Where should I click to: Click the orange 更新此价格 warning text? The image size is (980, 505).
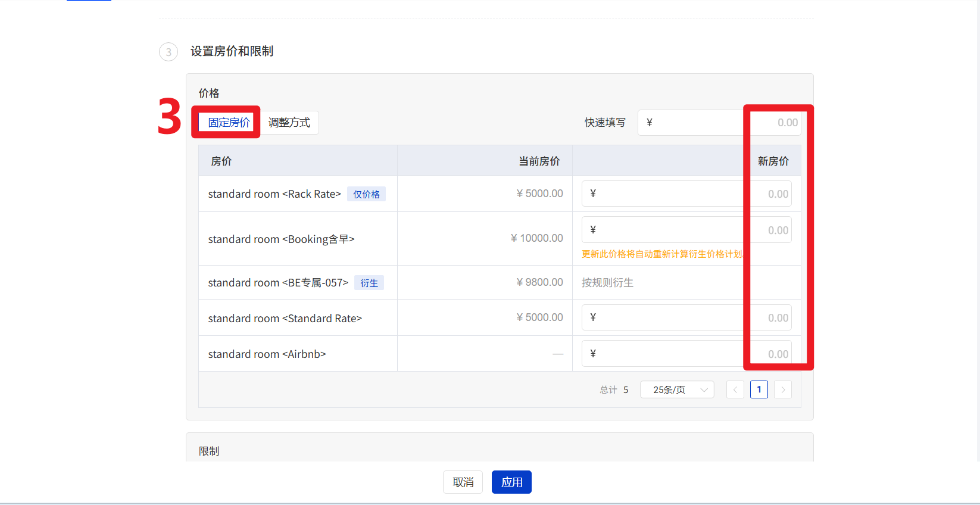pyautogui.click(x=662, y=254)
